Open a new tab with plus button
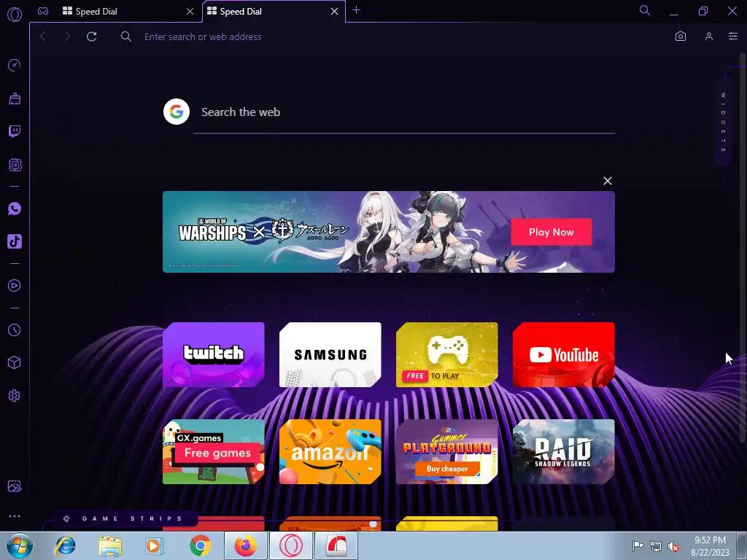This screenshot has width=747, height=560. pos(356,10)
